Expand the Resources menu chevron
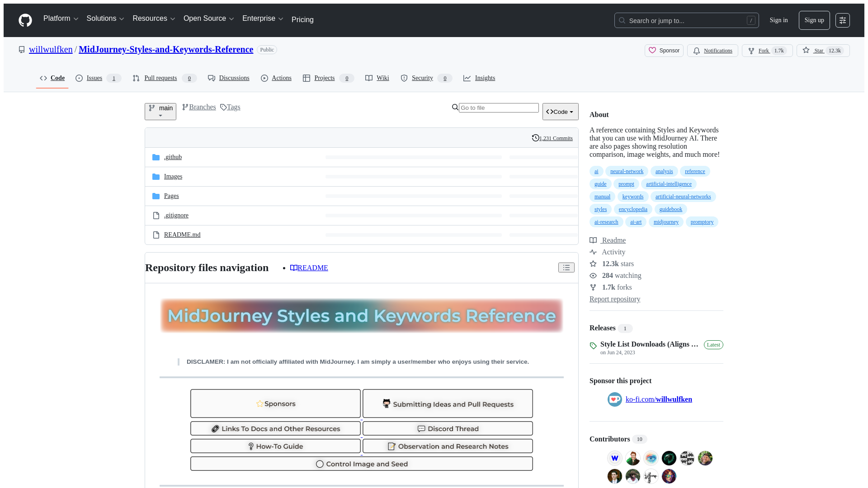868x488 pixels. click(x=173, y=19)
